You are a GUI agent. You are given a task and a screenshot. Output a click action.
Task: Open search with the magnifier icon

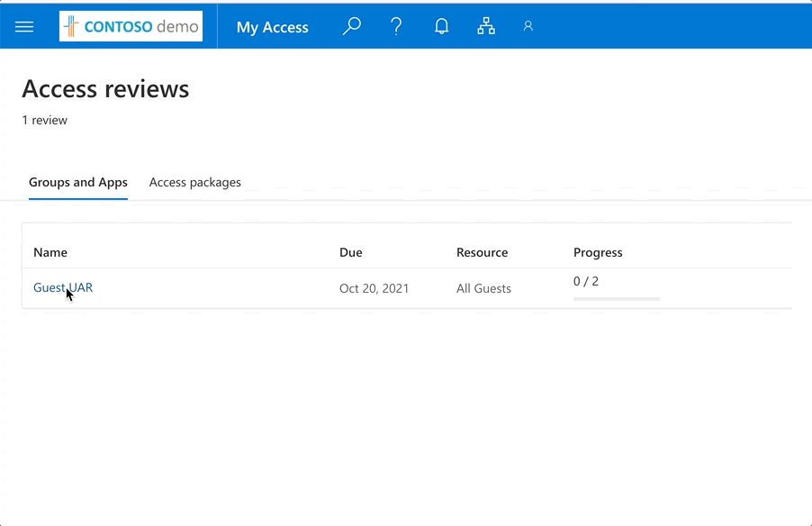click(352, 26)
